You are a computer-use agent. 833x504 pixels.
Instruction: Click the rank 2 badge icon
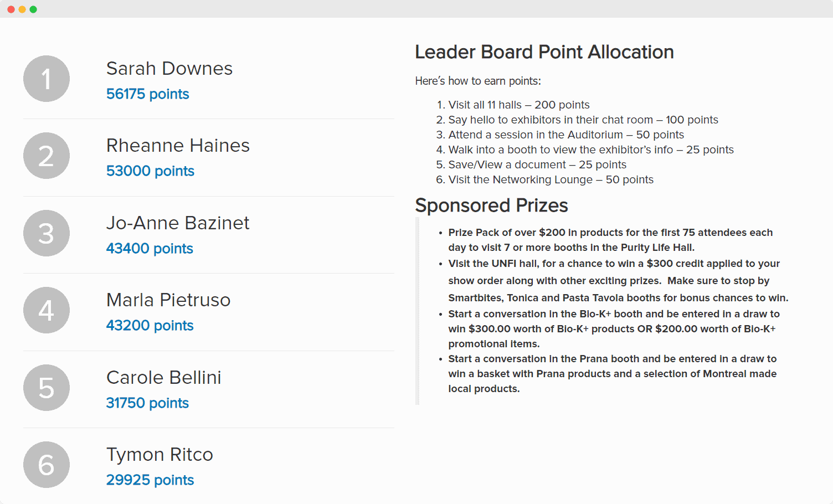point(46,156)
